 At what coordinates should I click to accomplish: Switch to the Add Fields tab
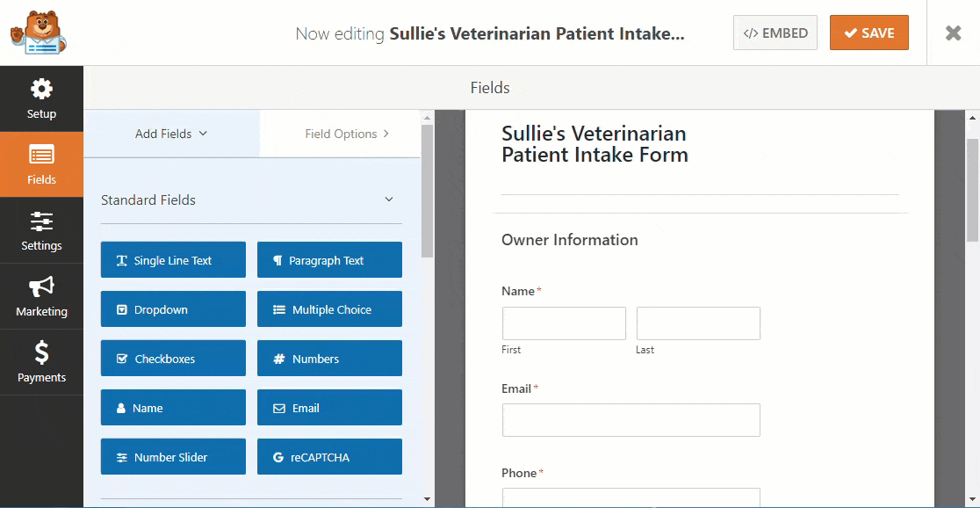coord(171,134)
